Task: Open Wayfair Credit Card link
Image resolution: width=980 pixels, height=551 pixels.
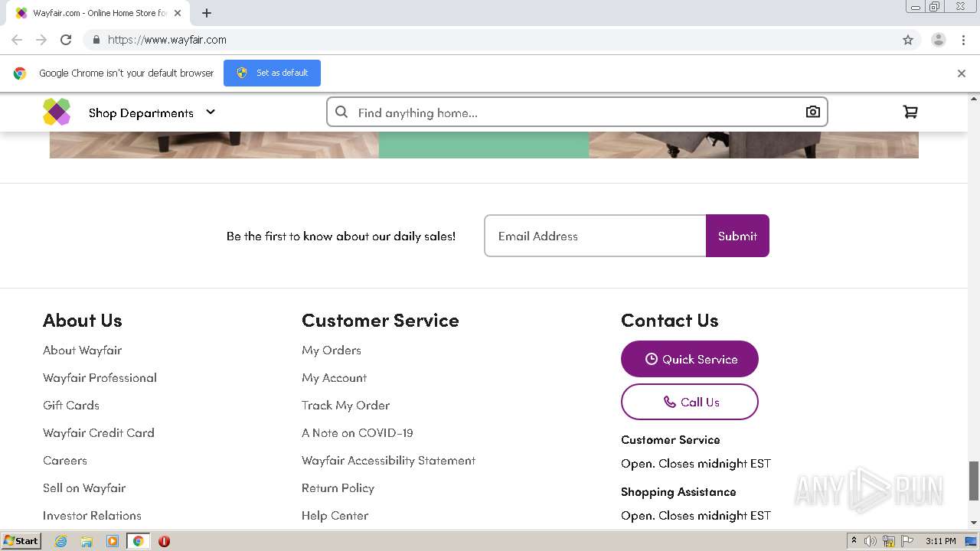Action: (99, 433)
